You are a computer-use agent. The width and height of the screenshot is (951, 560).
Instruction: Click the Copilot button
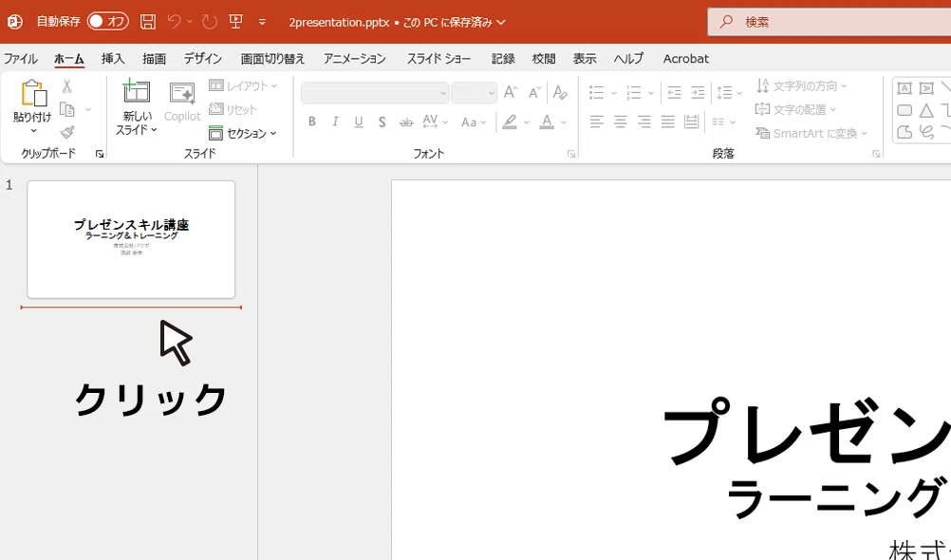coord(182,102)
